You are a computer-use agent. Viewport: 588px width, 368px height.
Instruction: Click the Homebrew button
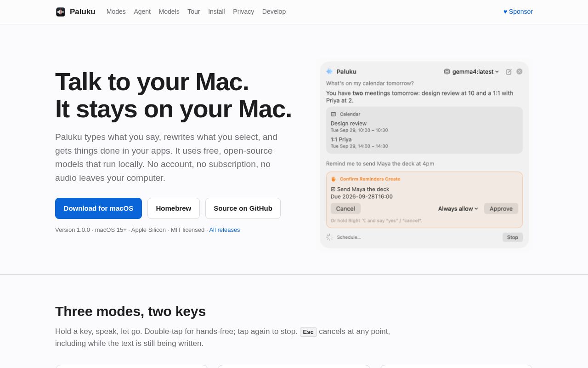coord(174,208)
